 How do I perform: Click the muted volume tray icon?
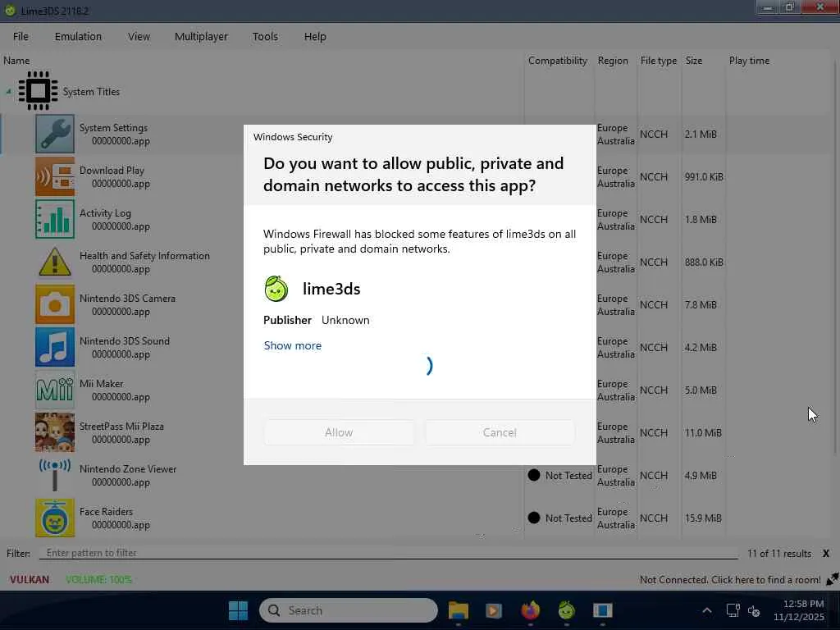pos(754,610)
